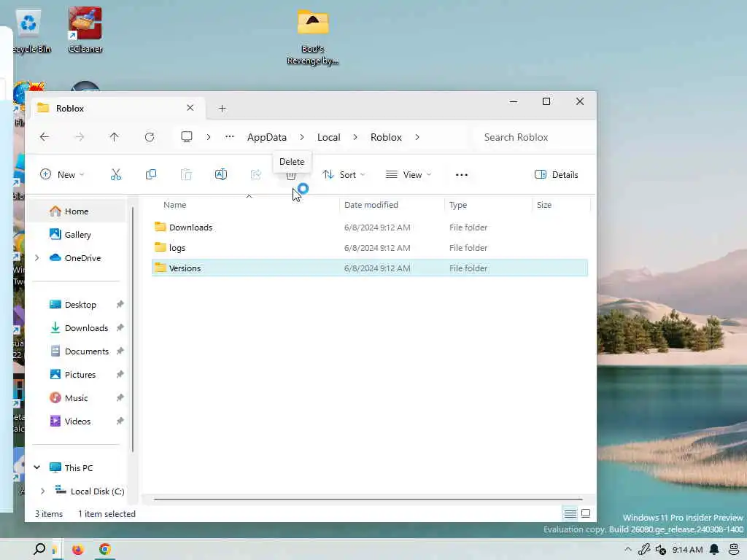Open Firefox from the taskbar
The height and width of the screenshot is (560, 747).
pyautogui.click(x=77, y=550)
